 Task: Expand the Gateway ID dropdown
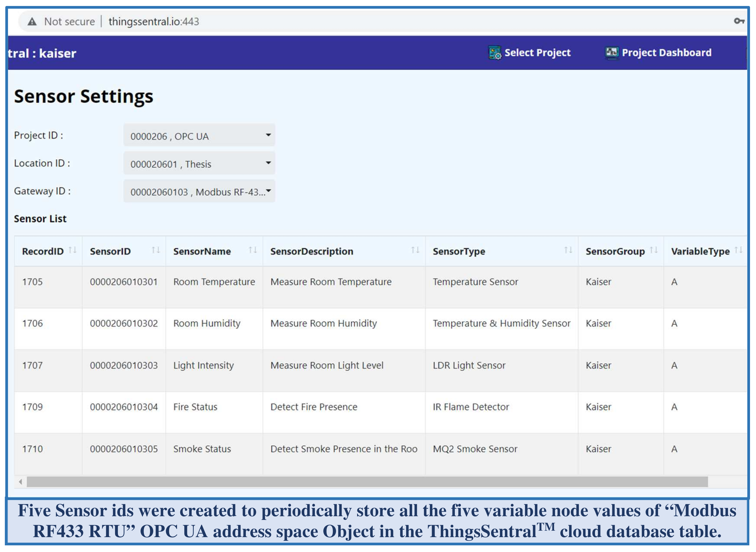tap(199, 192)
